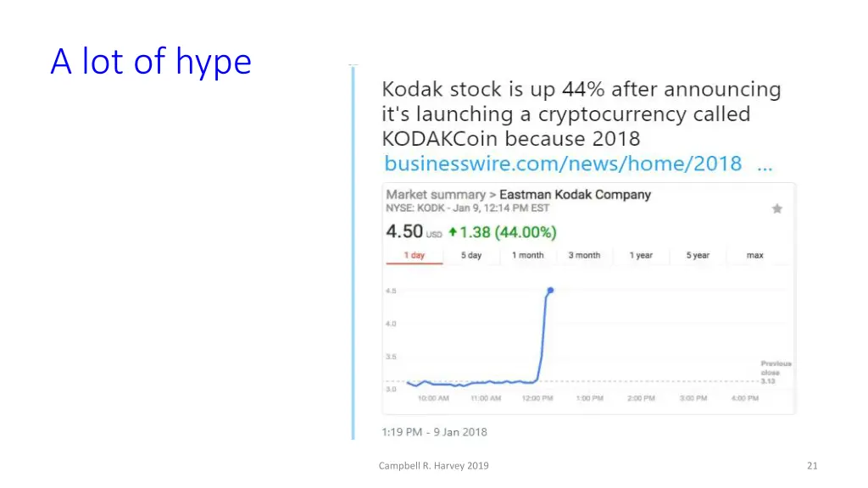Click the A lot of hype title
868x488 pixels.
coord(151,61)
